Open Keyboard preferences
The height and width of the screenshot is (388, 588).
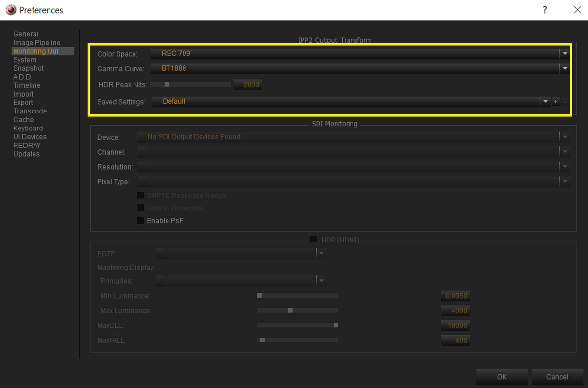tap(28, 128)
